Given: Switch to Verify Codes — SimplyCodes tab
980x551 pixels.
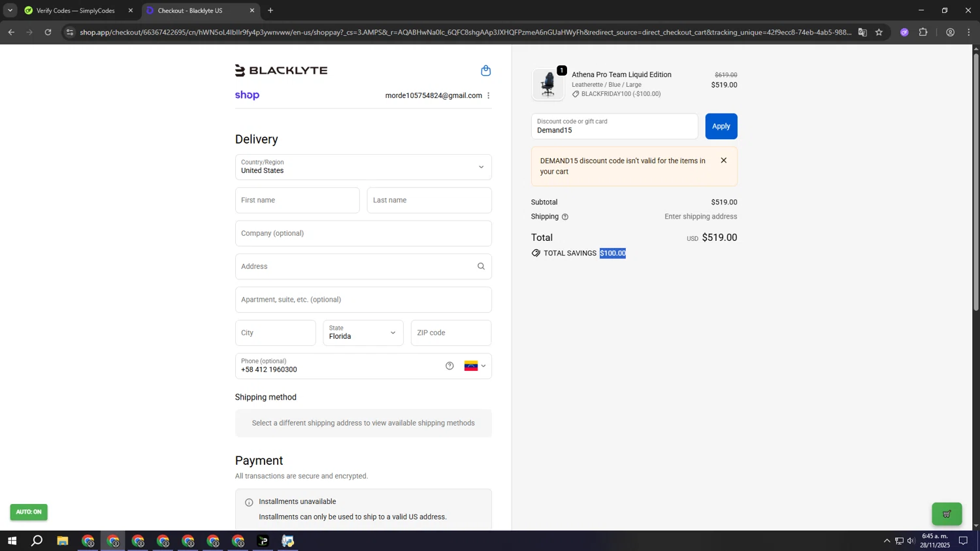Looking at the screenshot, I should click(76, 10).
